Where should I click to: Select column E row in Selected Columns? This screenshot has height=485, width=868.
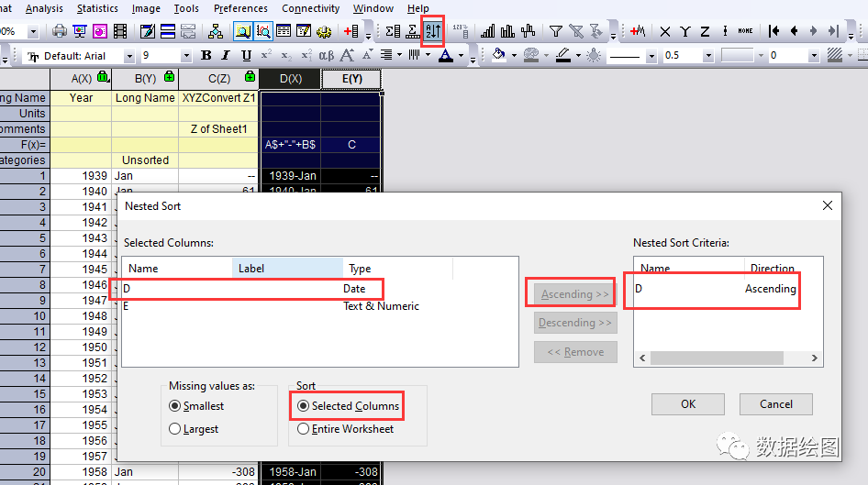coord(319,306)
